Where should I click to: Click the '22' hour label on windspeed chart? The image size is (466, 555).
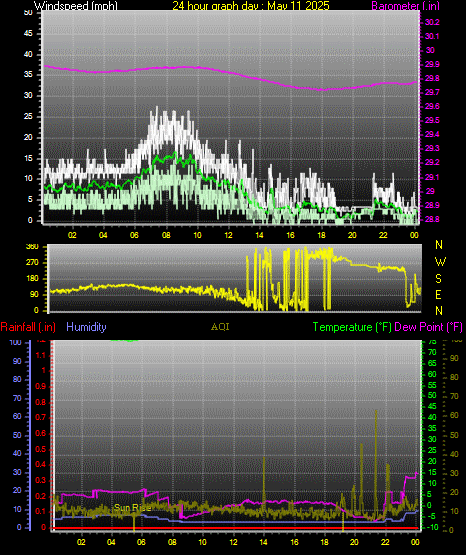tap(383, 235)
